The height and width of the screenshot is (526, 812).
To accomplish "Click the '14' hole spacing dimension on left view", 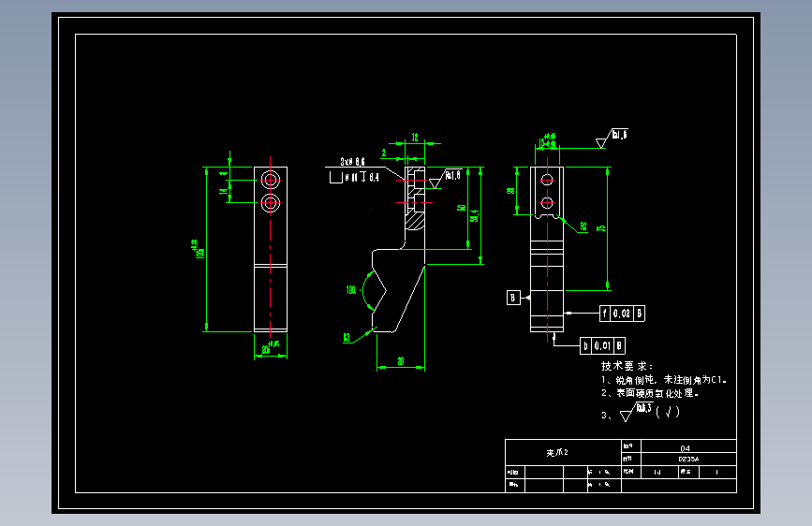I will 224,191.
